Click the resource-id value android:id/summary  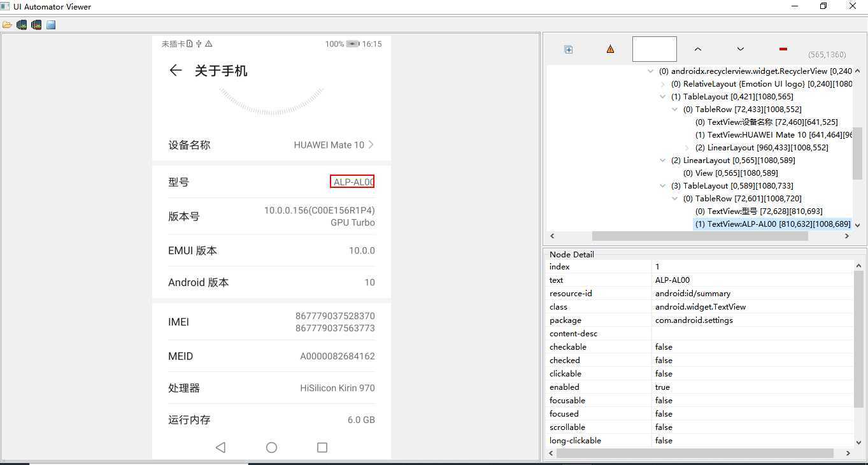point(693,294)
